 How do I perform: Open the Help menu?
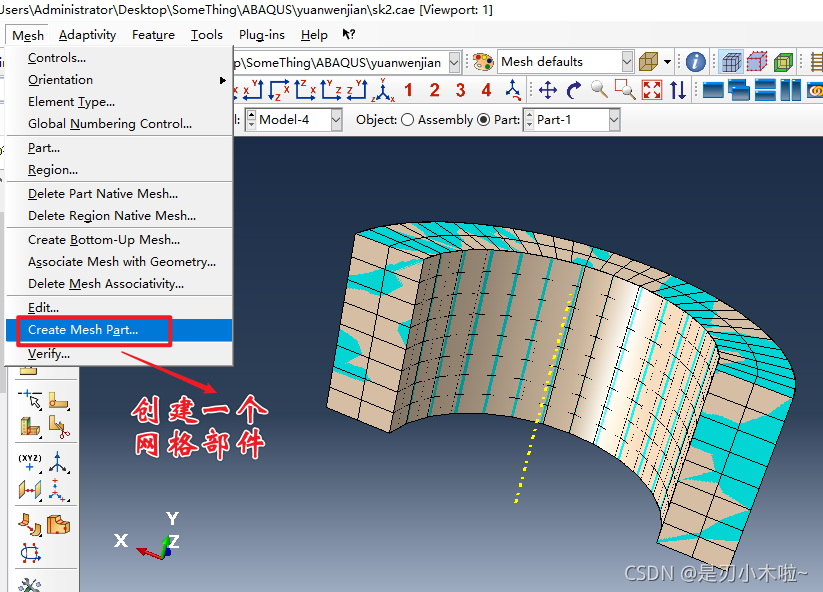[x=314, y=35]
